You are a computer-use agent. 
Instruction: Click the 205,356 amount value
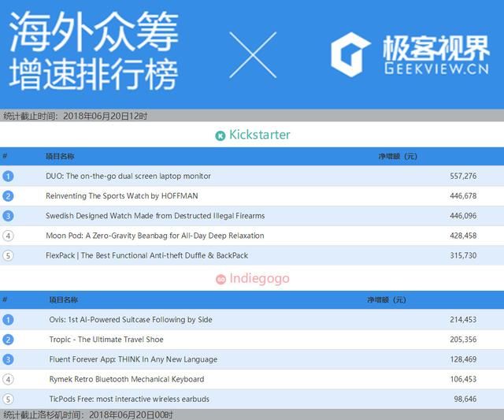point(463,340)
